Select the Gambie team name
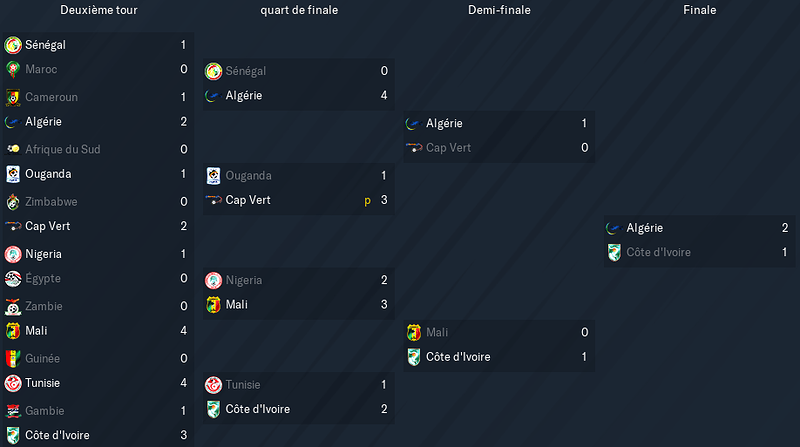The width and height of the screenshot is (800, 447). point(45,411)
